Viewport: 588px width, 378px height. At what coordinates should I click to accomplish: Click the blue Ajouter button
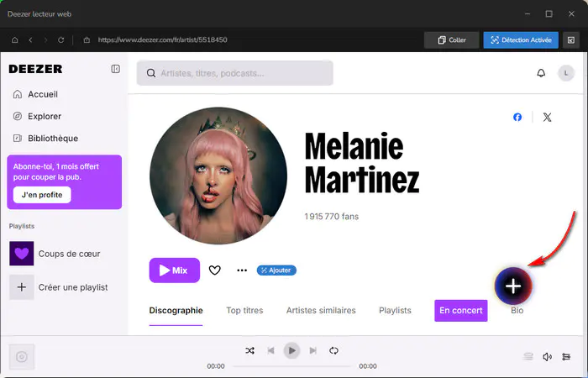[276, 270]
